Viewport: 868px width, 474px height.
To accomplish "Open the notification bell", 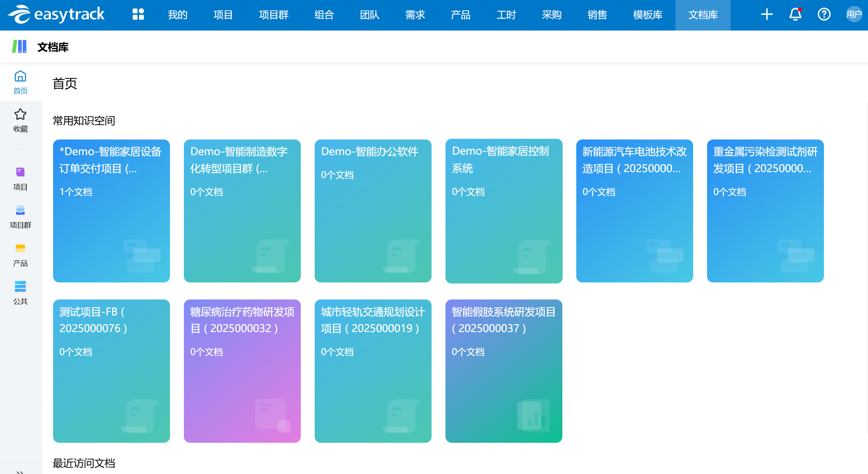I will pos(795,15).
